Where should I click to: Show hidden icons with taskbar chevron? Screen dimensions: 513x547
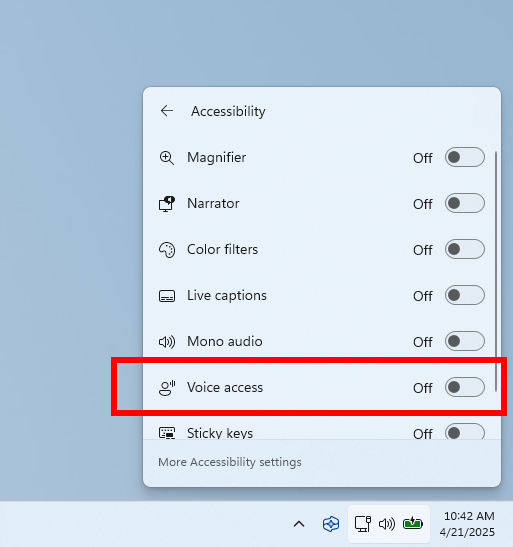pos(299,524)
